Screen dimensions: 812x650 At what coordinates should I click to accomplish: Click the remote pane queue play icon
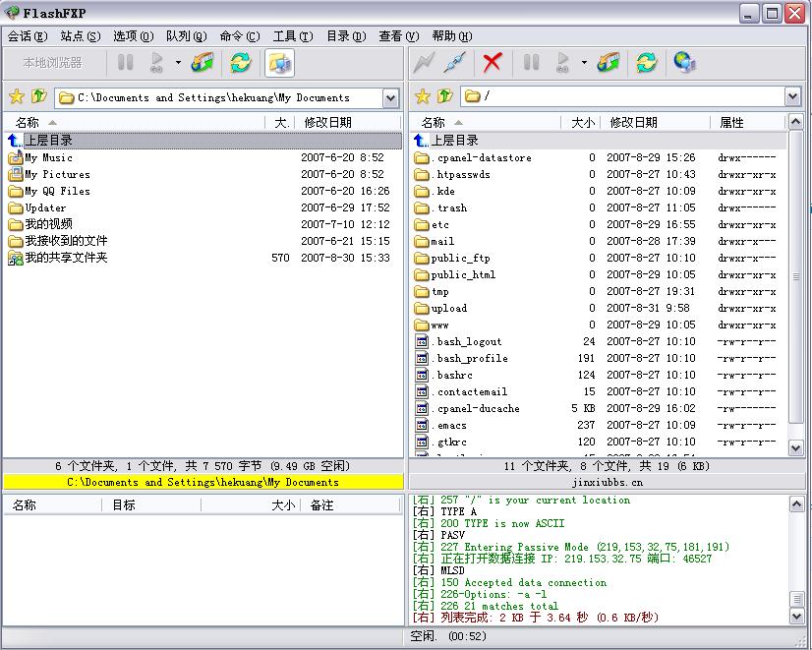563,63
